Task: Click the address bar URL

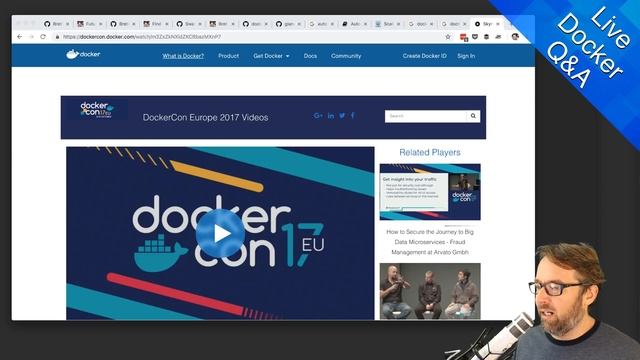Action: click(142, 37)
